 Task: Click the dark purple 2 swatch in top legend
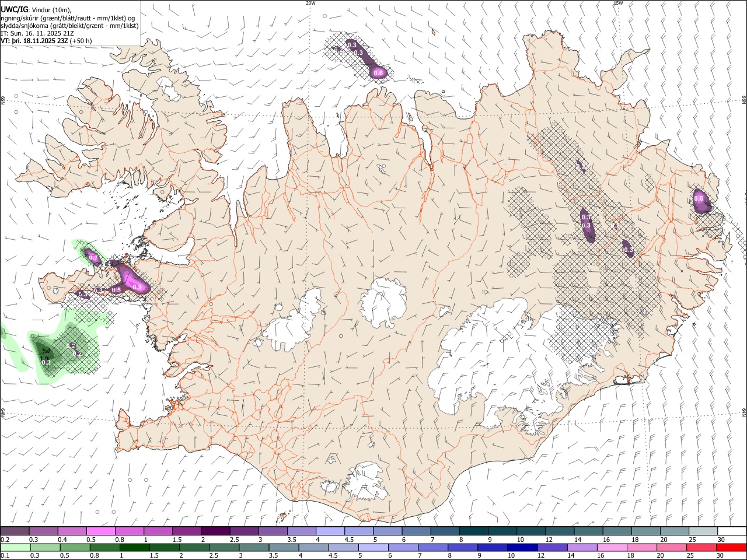(x=215, y=531)
